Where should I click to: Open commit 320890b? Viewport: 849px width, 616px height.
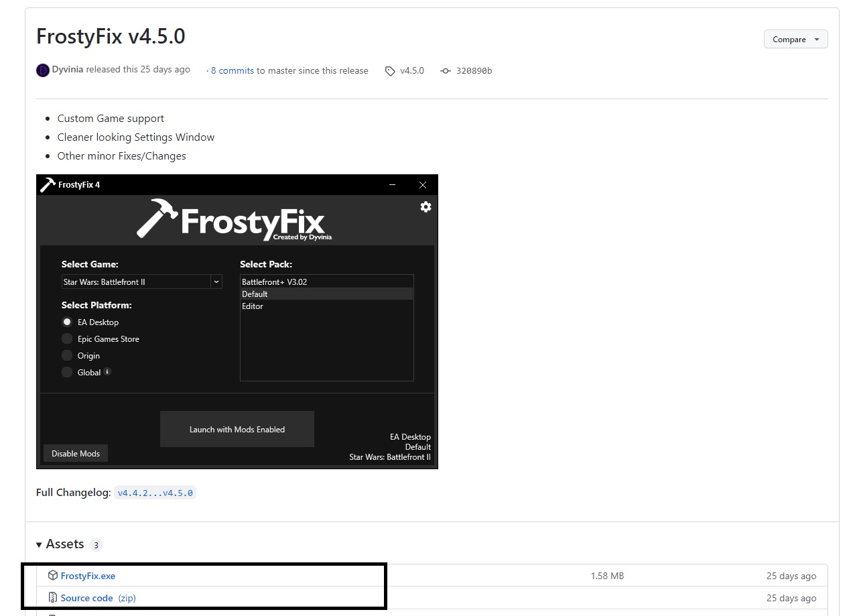[474, 70]
